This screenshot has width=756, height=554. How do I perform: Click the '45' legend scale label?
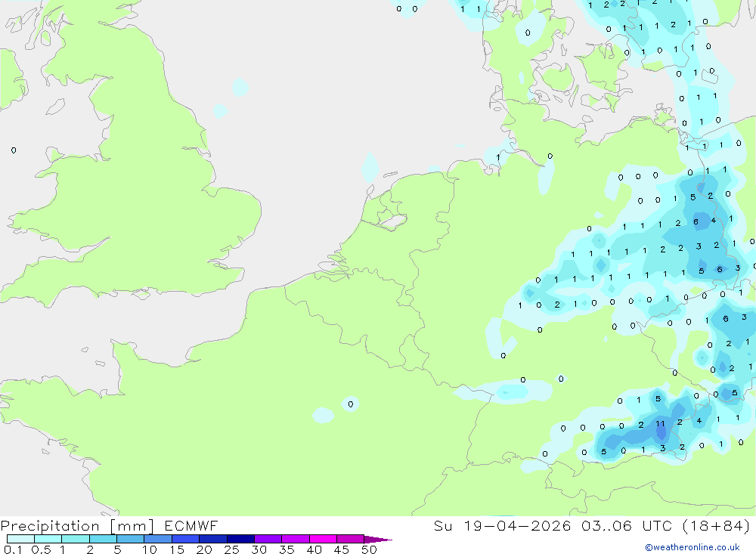coord(342,549)
